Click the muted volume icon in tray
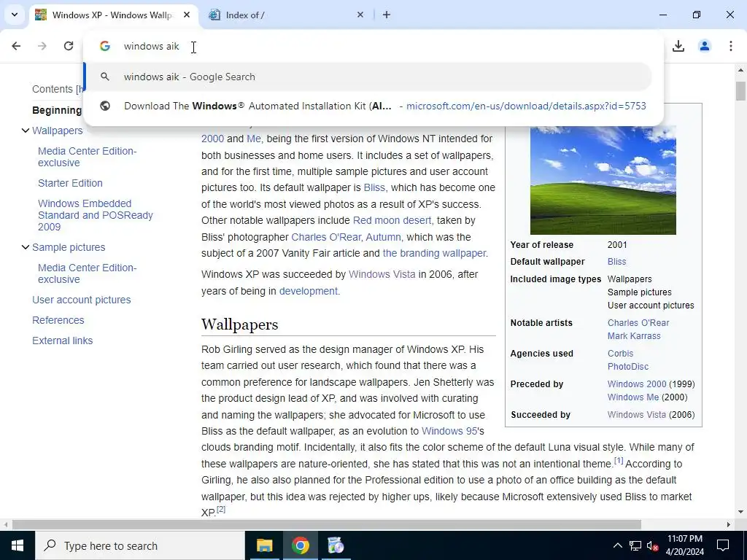 (653, 545)
